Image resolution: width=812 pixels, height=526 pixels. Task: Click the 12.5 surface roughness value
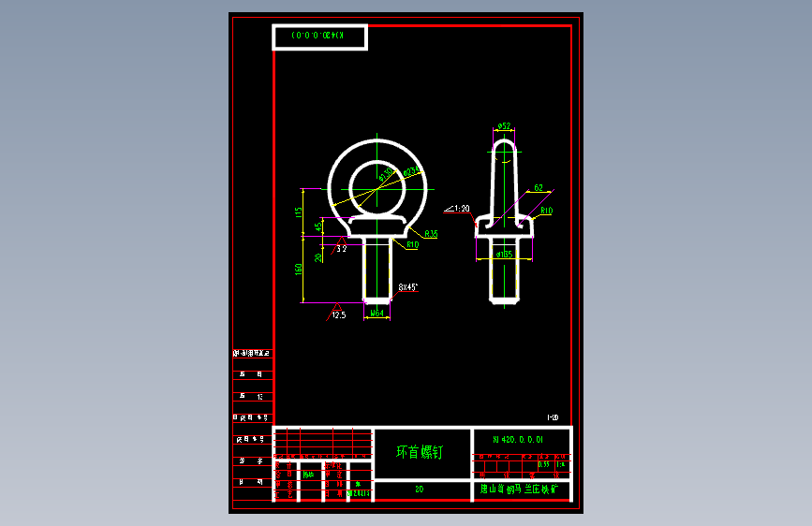(339, 314)
